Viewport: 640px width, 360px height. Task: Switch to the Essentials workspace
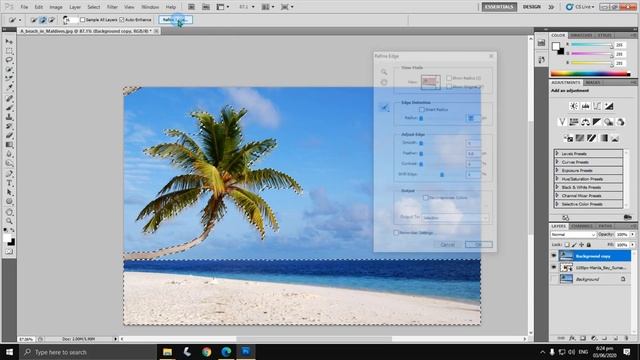click(499, 7)
